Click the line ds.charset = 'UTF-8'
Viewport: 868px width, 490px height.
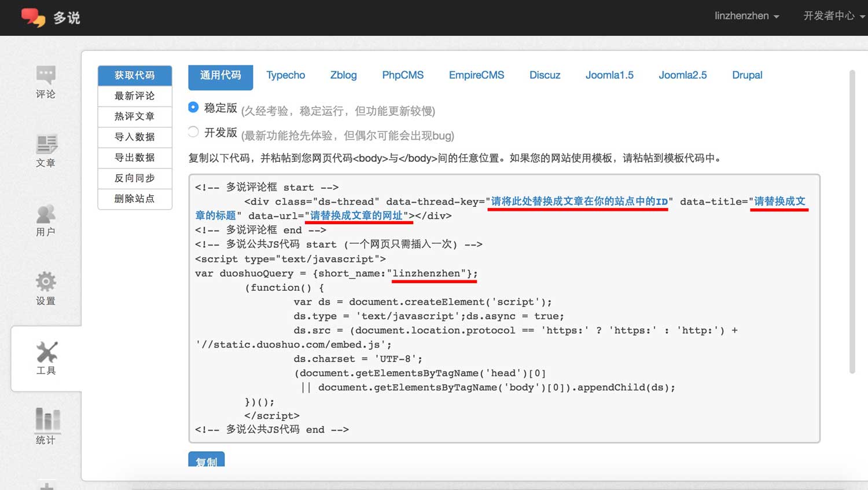pos(358,359)
